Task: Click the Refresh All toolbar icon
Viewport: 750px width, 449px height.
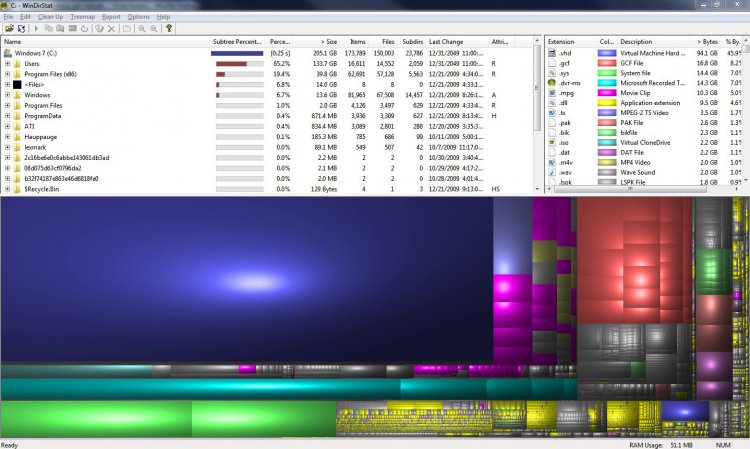Action: click(22, 29)
